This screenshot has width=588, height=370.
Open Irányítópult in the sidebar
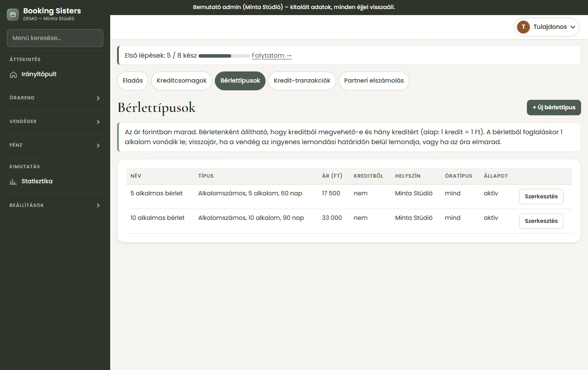[55, 74]
